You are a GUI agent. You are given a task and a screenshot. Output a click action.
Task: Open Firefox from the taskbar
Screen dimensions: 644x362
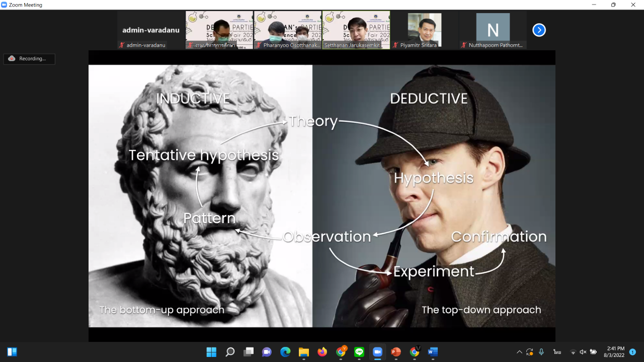(322, 352)
